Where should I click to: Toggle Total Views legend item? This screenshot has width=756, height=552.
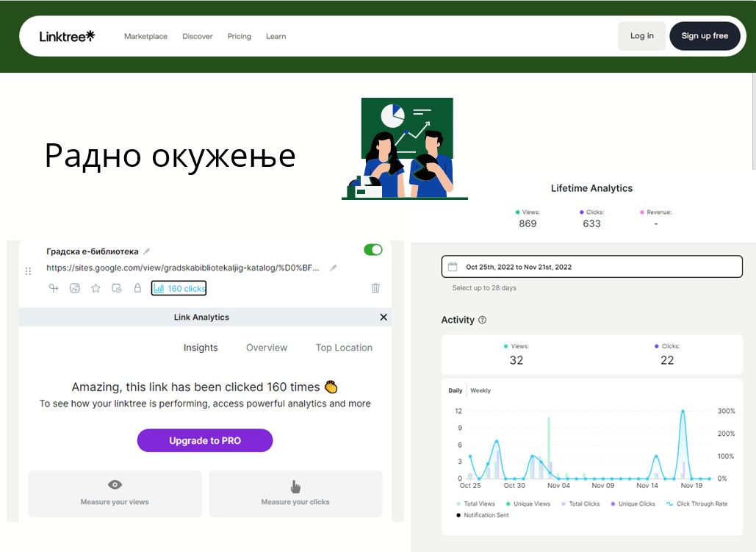click(475, 503)
